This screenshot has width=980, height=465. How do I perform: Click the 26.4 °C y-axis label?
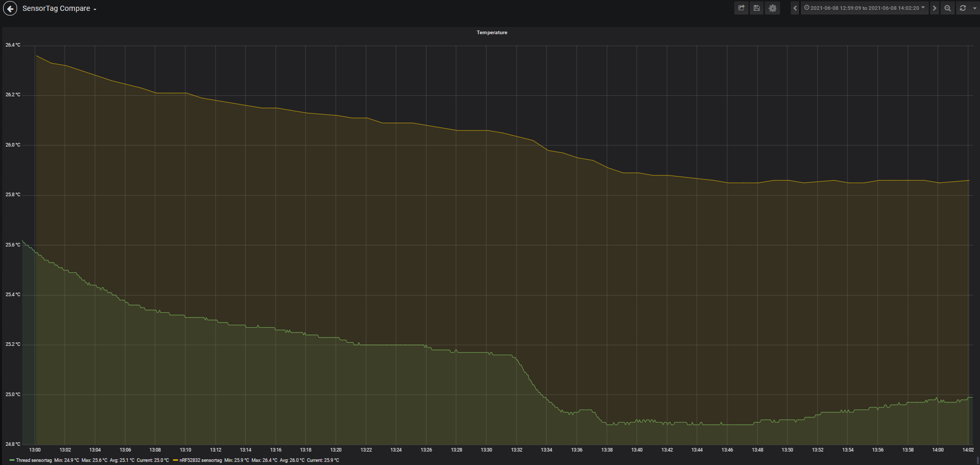pyautogui.click(x=13, y=45)
